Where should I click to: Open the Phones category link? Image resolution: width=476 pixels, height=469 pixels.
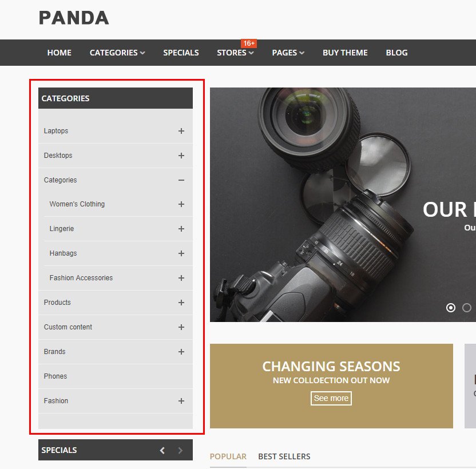click(x=55, y=376)
